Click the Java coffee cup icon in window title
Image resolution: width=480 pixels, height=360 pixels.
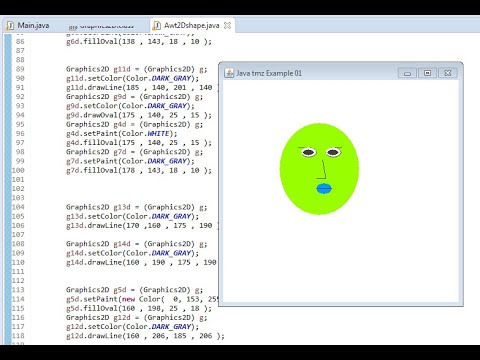click(229, 73)
